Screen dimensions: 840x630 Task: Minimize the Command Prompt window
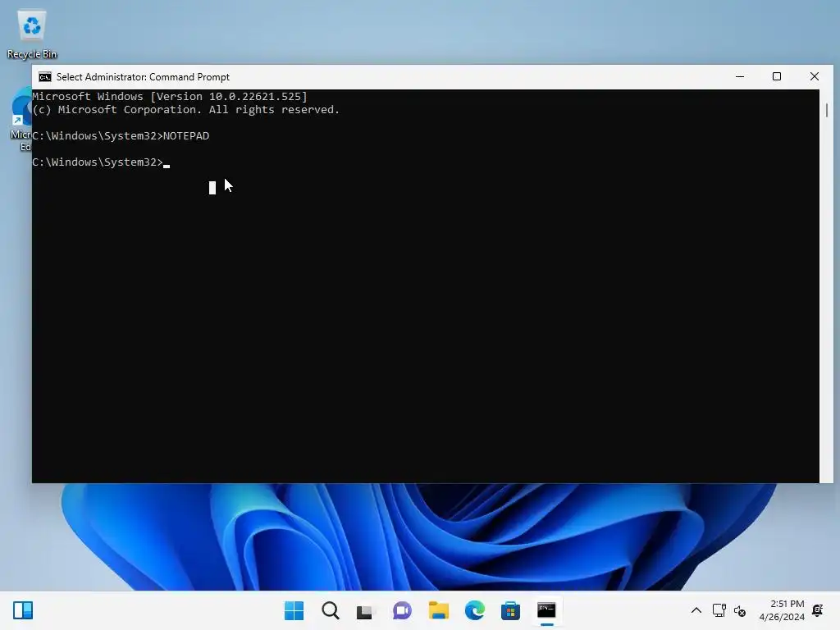pos(740,76)
